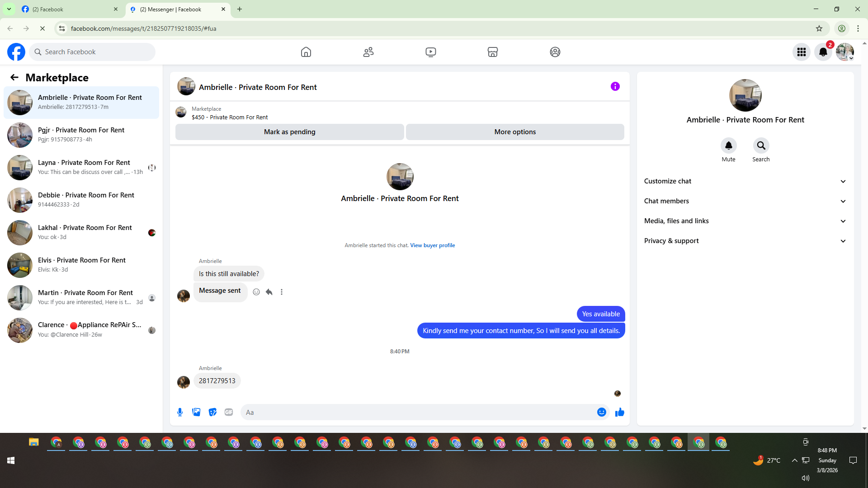Expand the Chat members section
The height and width of the screenshot is (488, 868).
pos(745,201)
